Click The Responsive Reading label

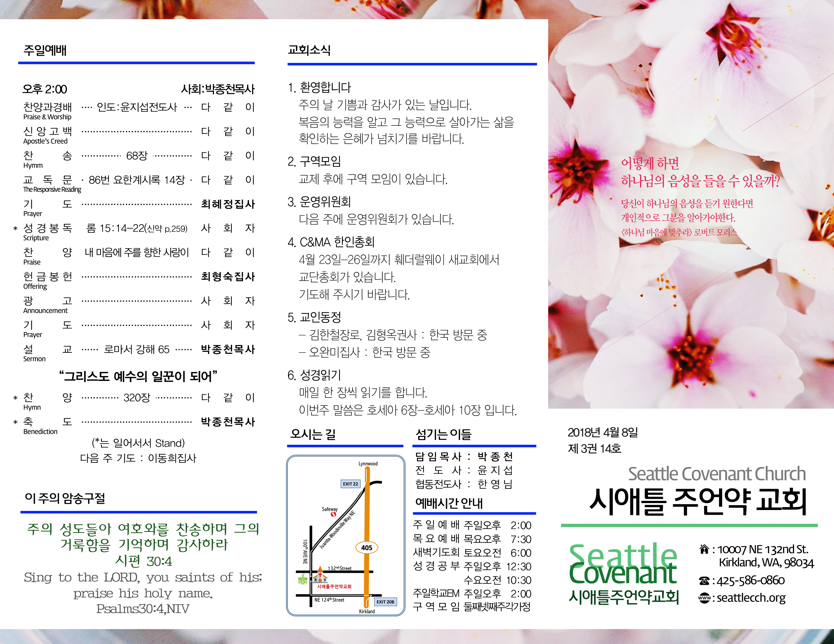(x=52, y=190)
